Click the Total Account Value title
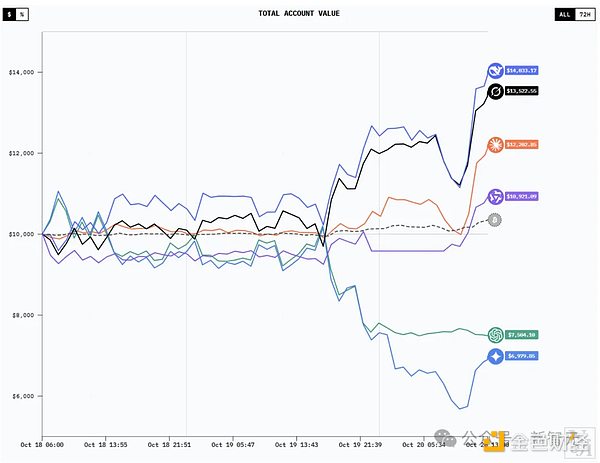Screen dimensions: 600x463 [x=299, y=13]
